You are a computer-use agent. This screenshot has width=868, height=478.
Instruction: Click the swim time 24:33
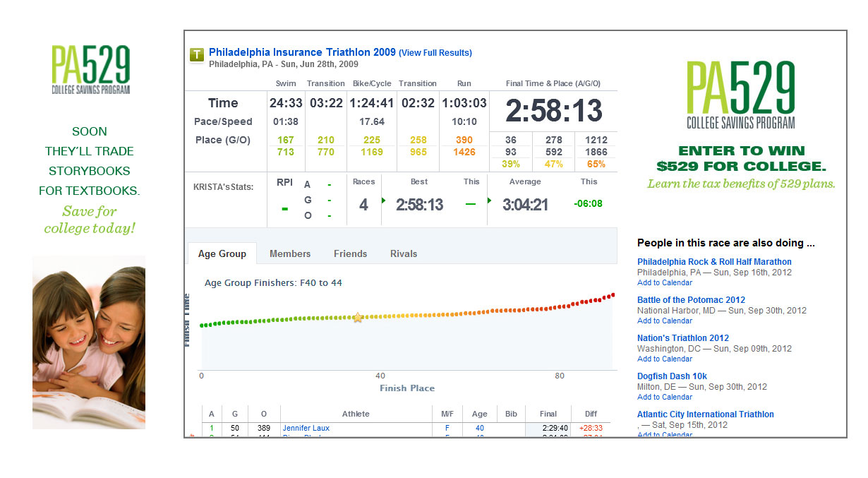(x=286, y=103)
